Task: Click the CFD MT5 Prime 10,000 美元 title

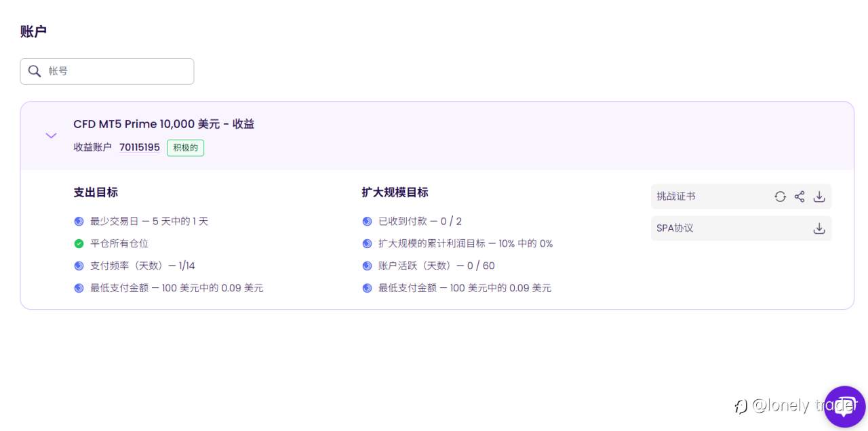Action: click(164, 124)
